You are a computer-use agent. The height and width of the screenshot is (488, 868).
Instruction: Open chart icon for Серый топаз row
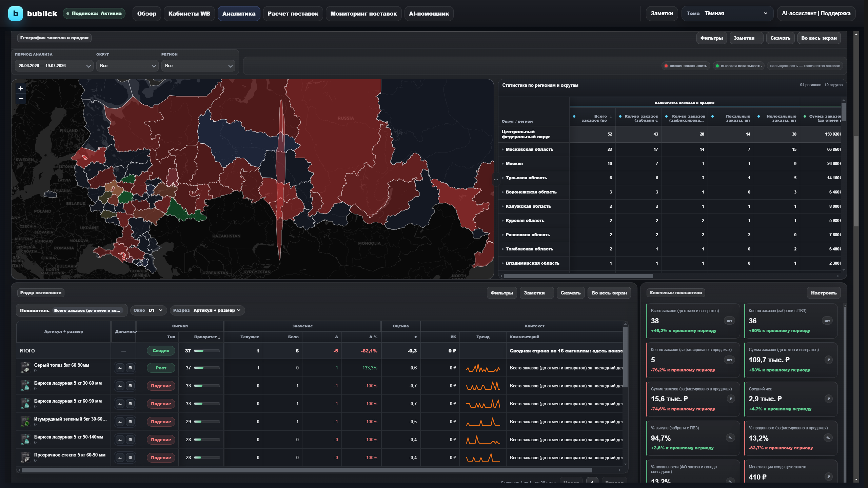120,368
